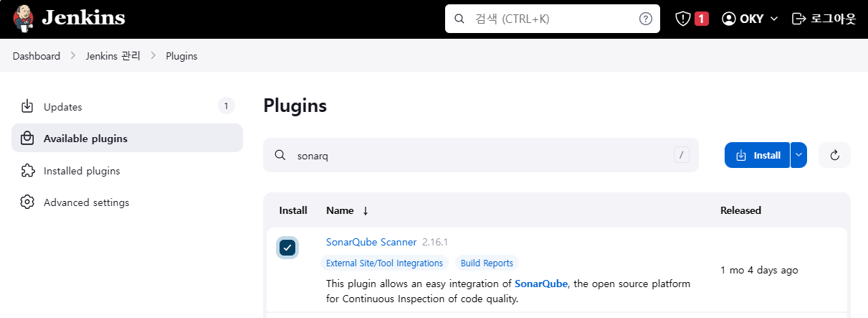Click the 1 mo 4 days ago cell

click(x=759, y=270)
